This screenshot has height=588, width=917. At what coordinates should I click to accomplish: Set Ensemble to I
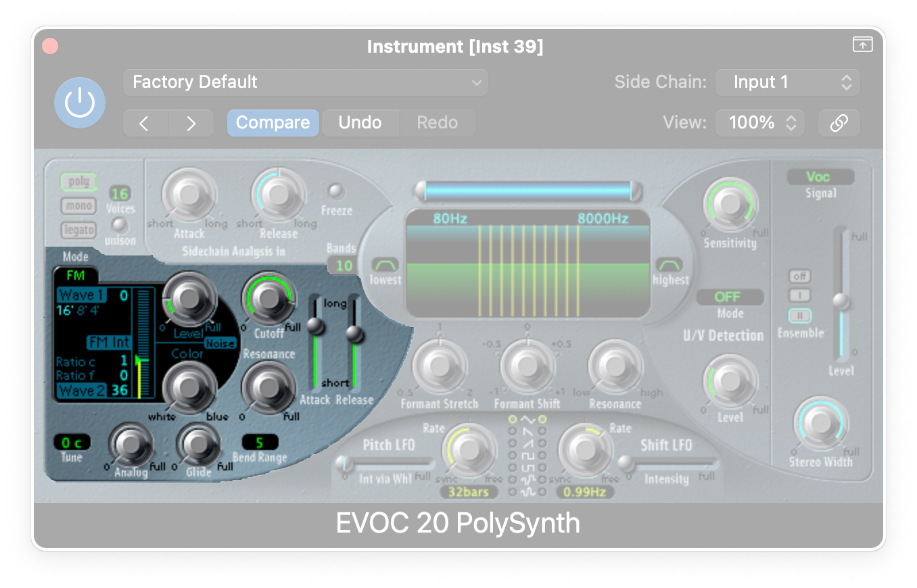800,296
